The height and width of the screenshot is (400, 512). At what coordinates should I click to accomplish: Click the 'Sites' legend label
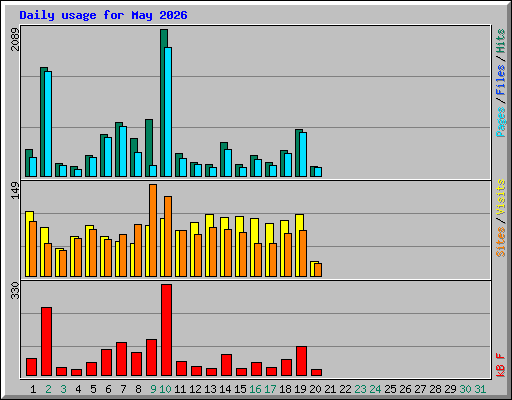[x=500, y=242]
